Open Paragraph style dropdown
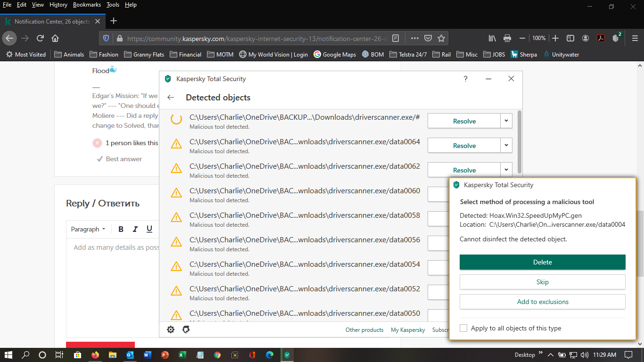The width and height of the screenshot is (644, 362). coord(88,229)
